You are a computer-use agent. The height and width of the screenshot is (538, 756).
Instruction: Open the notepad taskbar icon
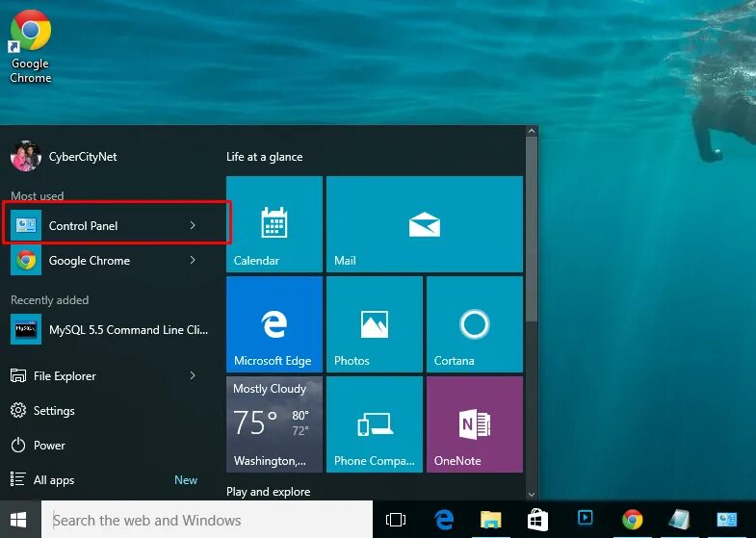tap(679, 520)
